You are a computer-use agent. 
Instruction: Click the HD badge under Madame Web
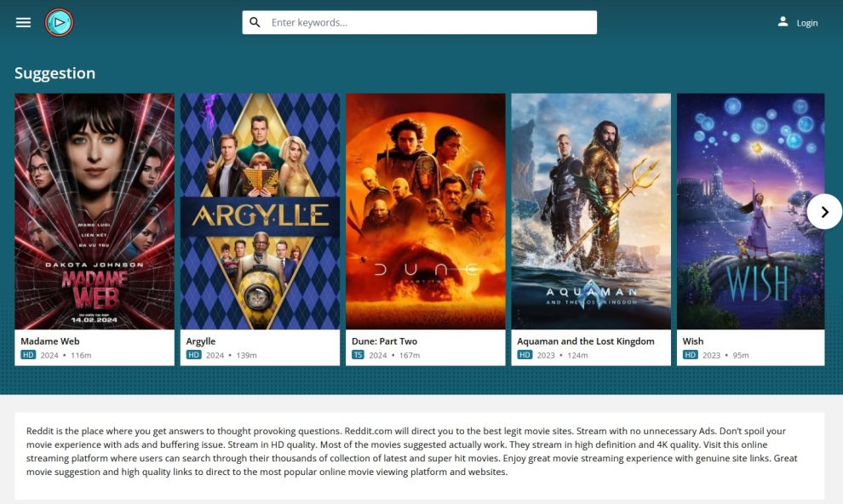[x=28, y=355]
